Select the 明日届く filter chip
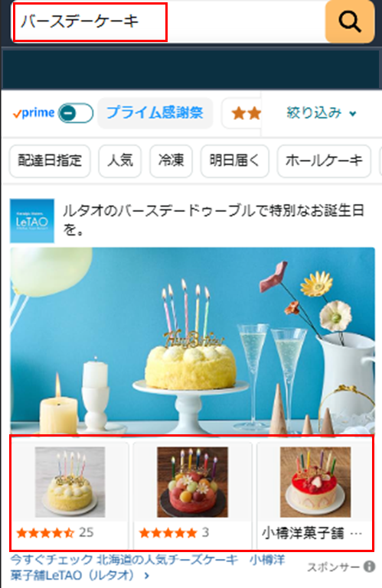The height and width of the screenshot is (588, 382). click(x=235, y=161)
